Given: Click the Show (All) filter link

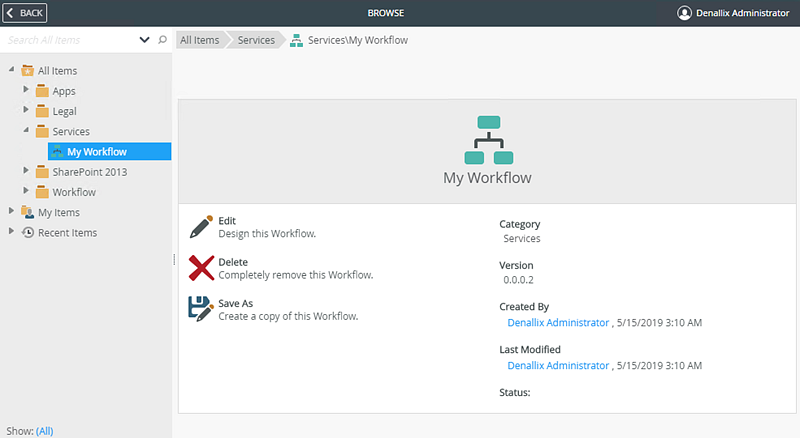Looking at the screenshot, I should pyautogui.click(x=44, y=430).
